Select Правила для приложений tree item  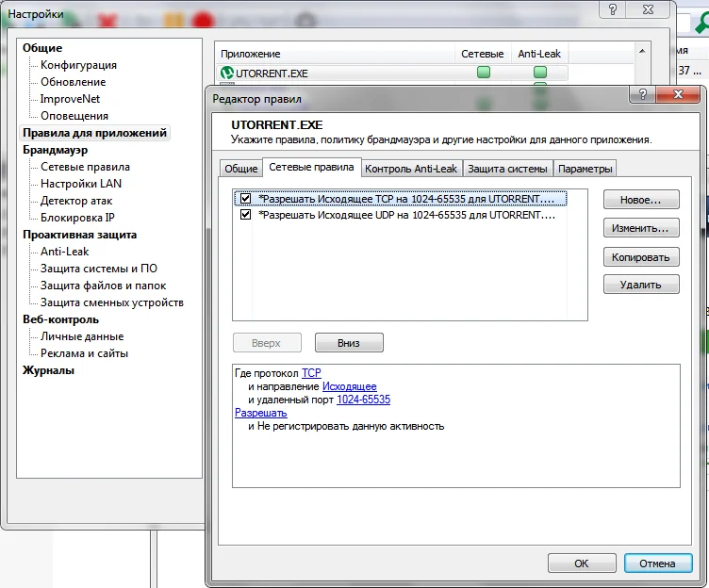click(x=95, y=133)
